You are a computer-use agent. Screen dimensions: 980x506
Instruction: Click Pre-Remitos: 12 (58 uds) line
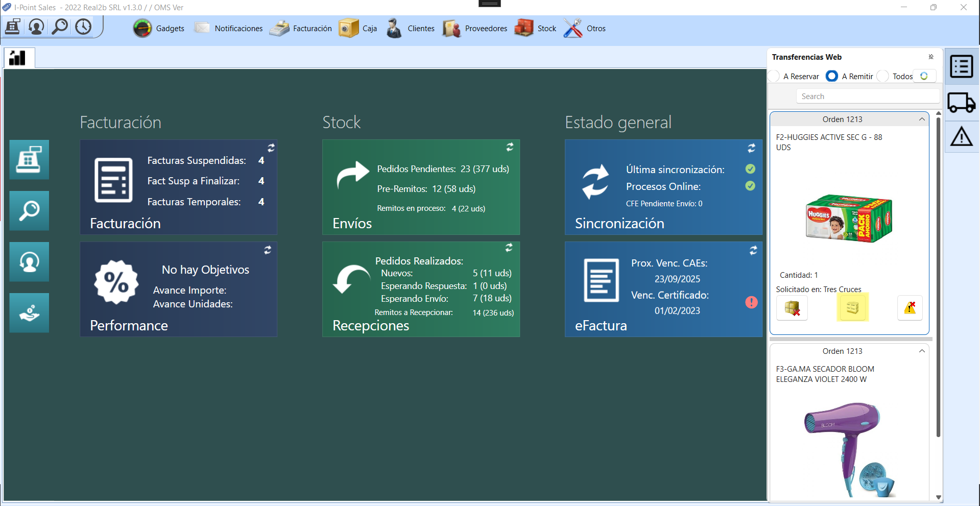[x=426, y=189]
